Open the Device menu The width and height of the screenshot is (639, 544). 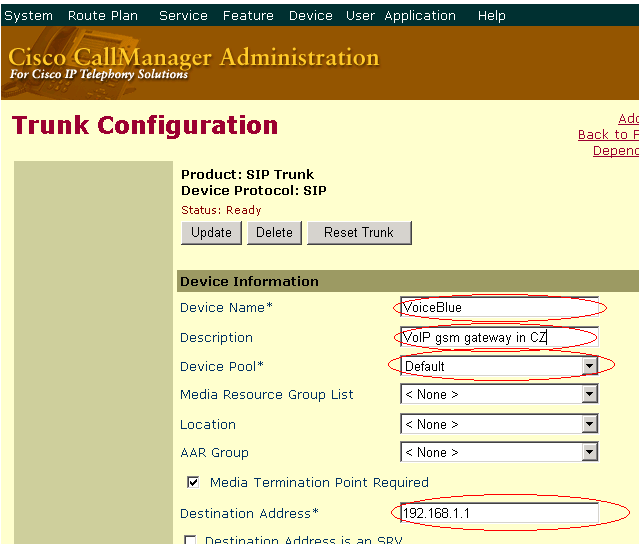click(311, 15)
